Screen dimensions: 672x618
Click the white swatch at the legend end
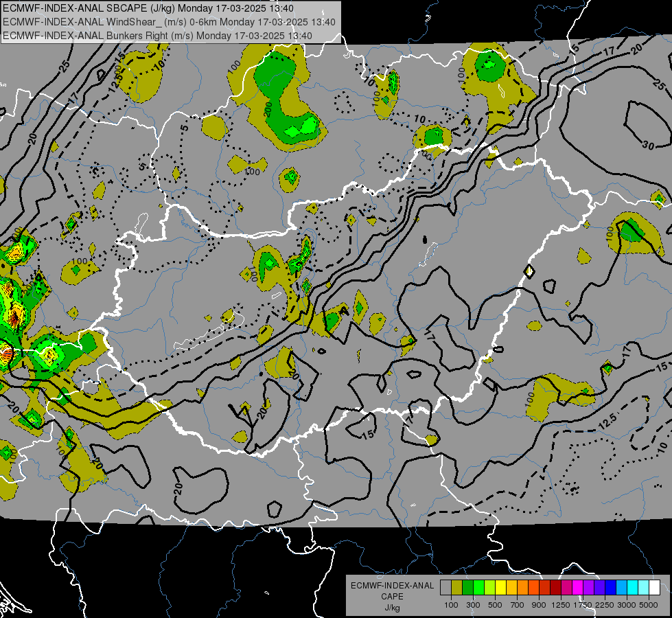point(654,587)
